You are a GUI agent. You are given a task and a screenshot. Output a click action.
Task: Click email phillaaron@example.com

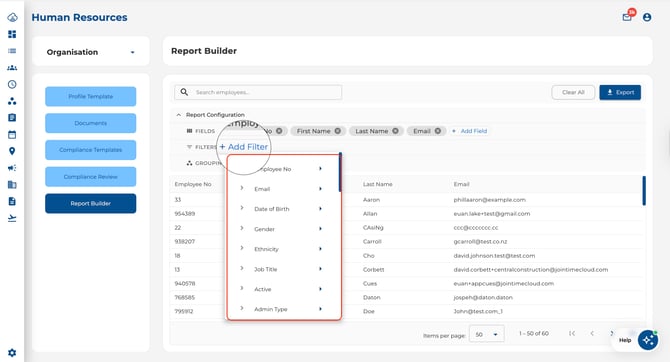tap(490, 200)
